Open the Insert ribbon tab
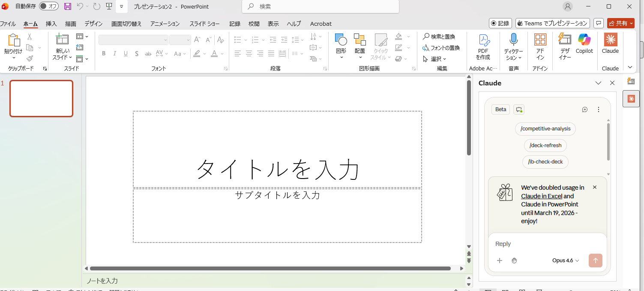 pyautogui.click(x=51, y=24)
